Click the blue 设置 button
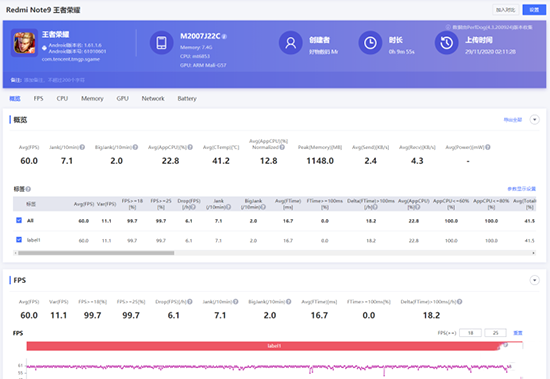550x379 pixels. click(x=534, y=10)
